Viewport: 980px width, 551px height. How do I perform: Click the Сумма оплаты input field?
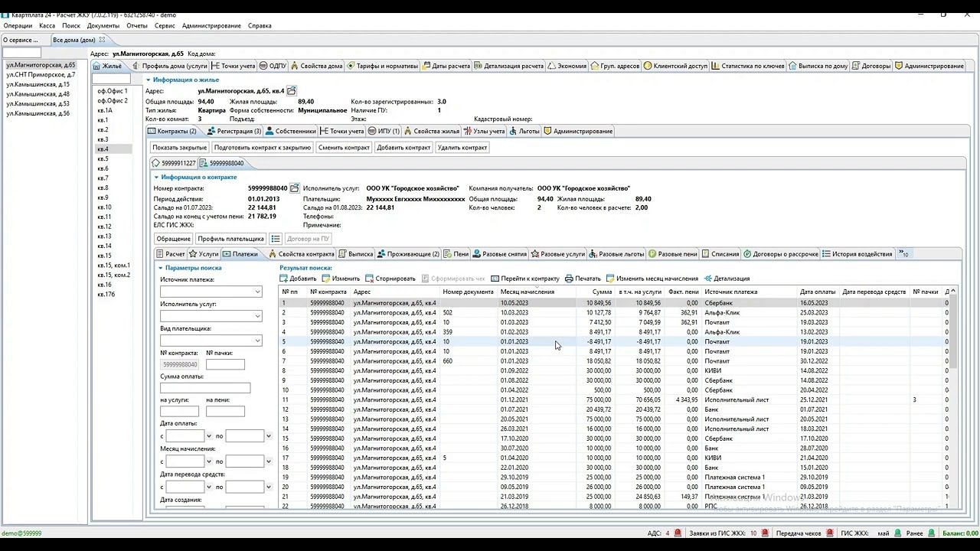click(x=205, y=389)
